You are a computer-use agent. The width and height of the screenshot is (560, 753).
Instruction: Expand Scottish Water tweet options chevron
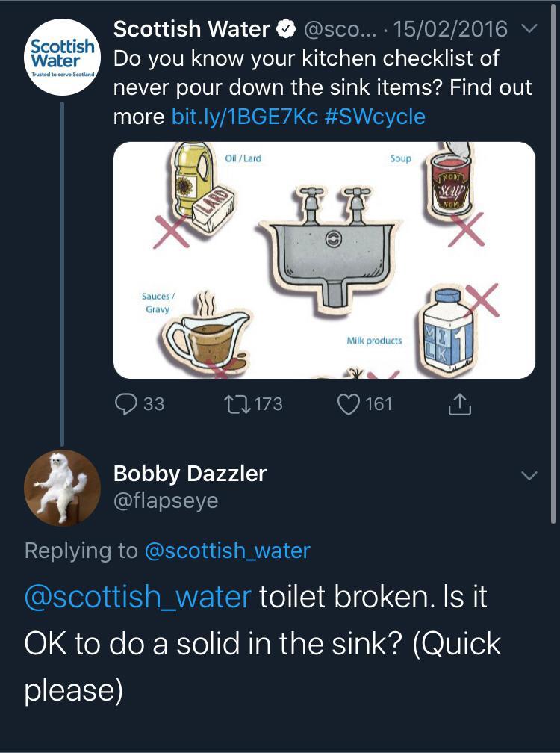pos(527,30)
